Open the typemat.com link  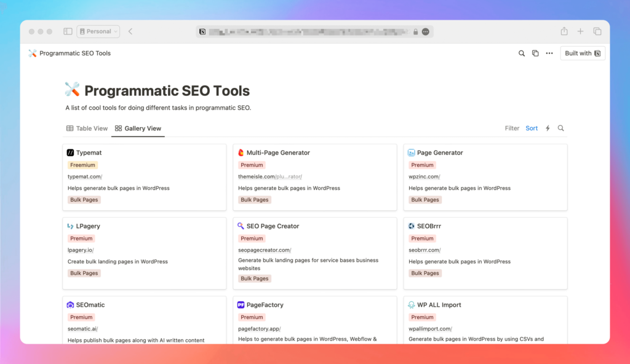pos(85,176)
